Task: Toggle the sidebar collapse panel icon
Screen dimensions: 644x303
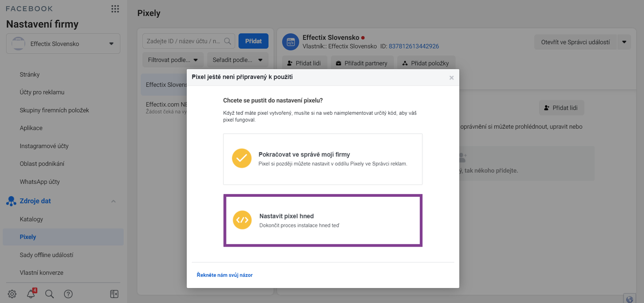Action: click(x=114, y=294)
